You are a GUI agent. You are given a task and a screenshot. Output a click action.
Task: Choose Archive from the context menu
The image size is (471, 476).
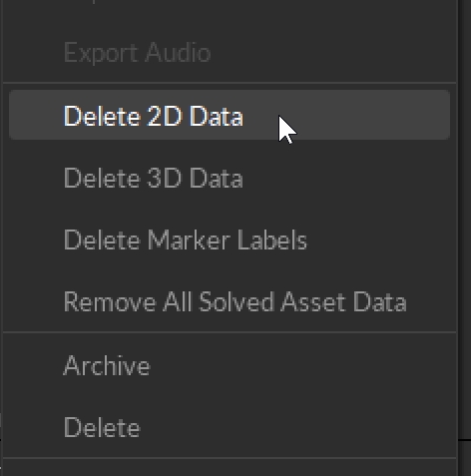click(230, 365)
